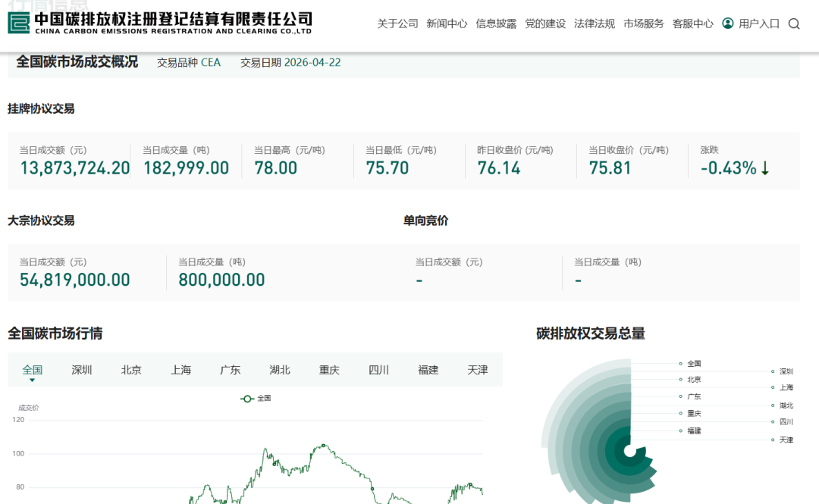Expand the 市场服务 navigation menu
The height and width of the screenshot is (504, 819).
[644, 23]
